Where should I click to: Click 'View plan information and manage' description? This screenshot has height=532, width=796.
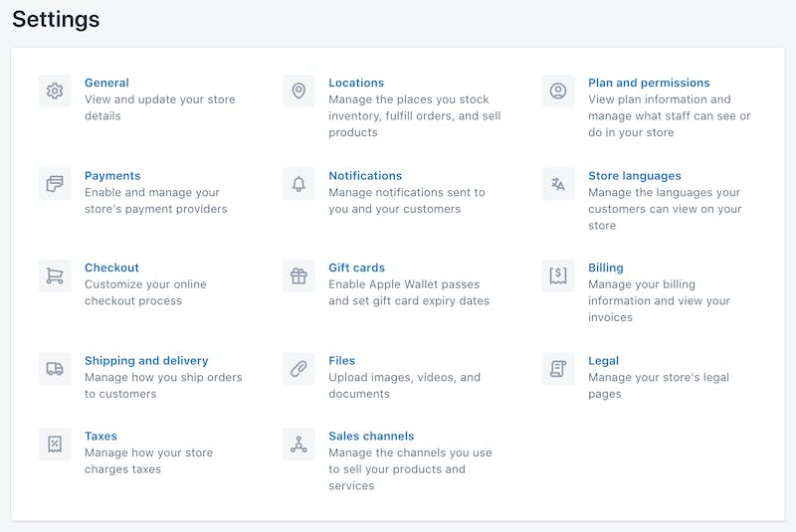[669, 115]
